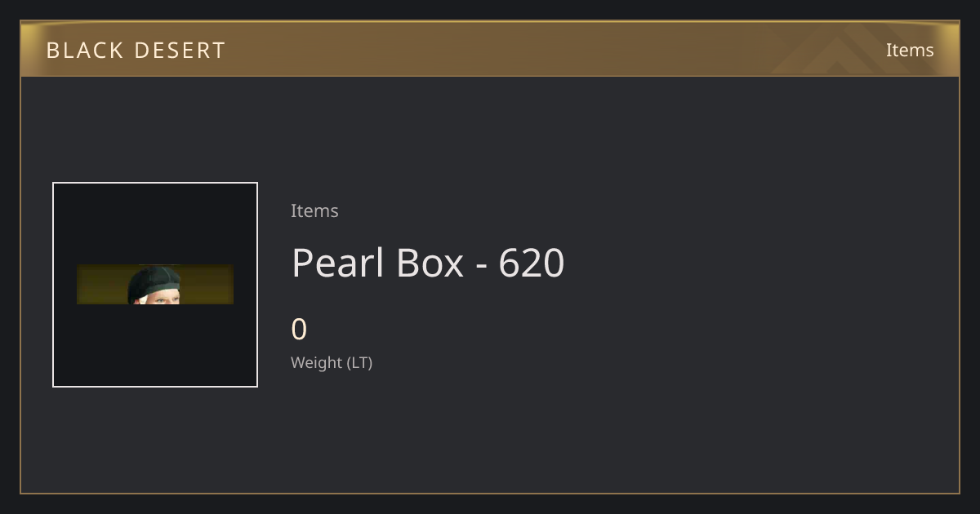Click the Weight (LT) label

click(x=332, y=362)
